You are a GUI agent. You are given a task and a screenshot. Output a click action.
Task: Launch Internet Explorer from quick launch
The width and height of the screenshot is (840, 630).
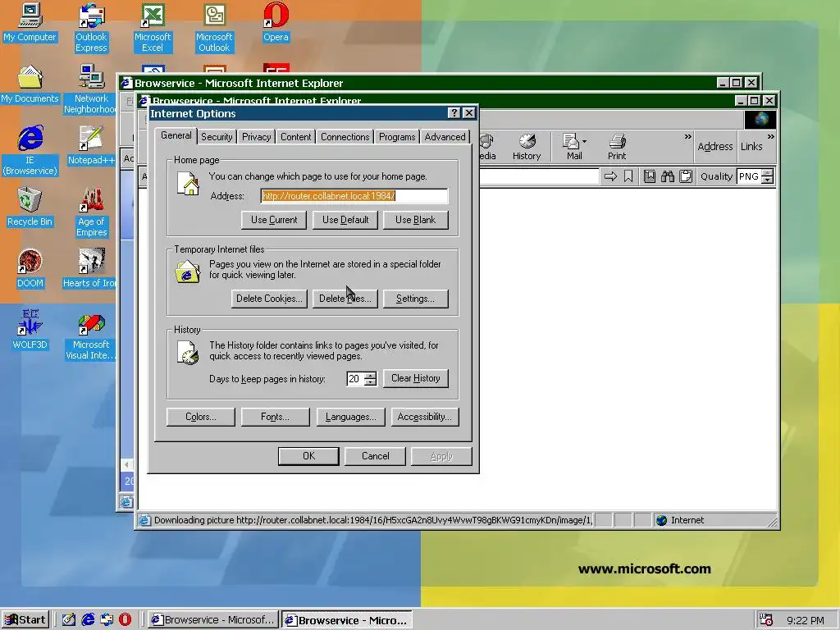pyautogui.click(x=88, y=619)
